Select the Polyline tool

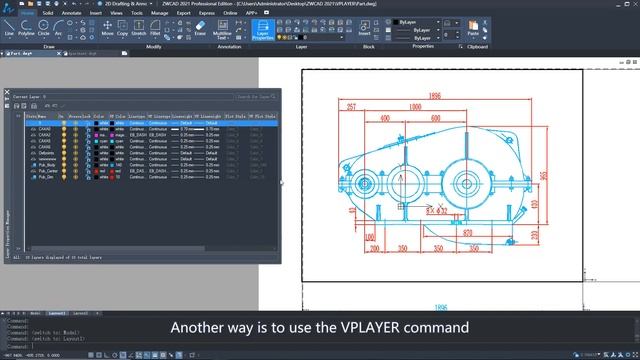pyautogui.click(x=26, y=29)
